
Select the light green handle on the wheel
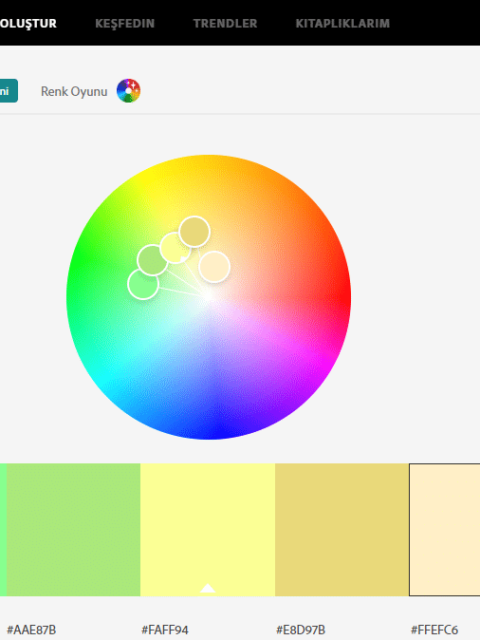click(x=153, y=260)
